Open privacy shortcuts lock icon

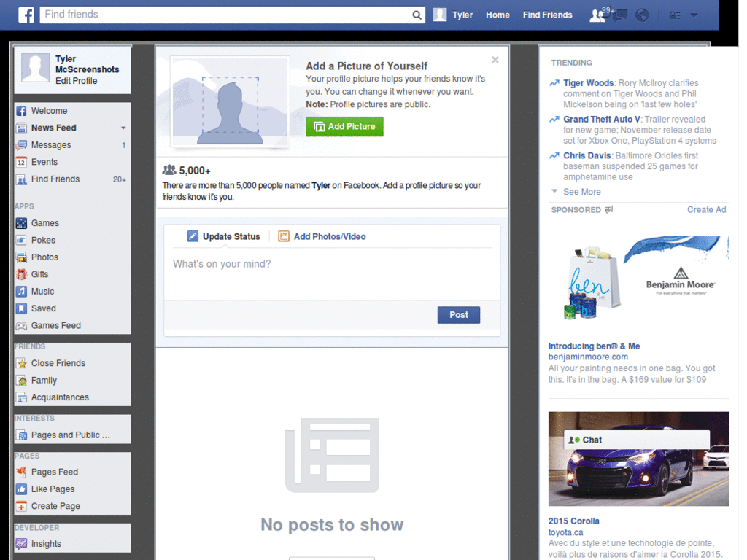(x=675, y=15)
